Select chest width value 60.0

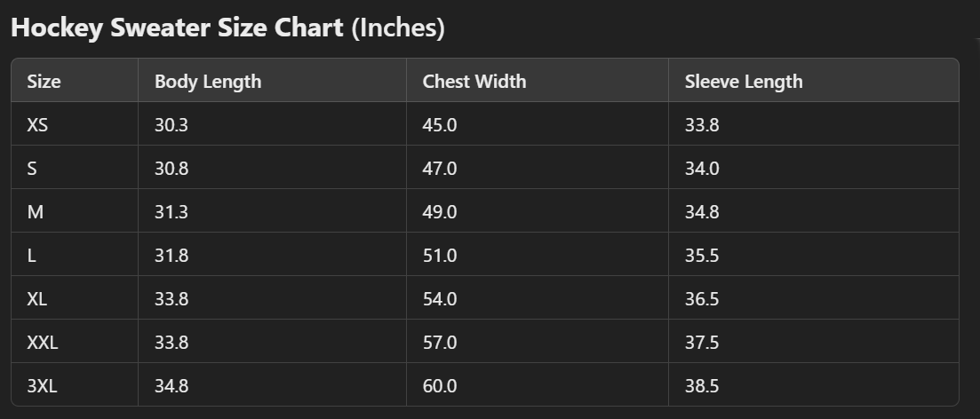440,386
